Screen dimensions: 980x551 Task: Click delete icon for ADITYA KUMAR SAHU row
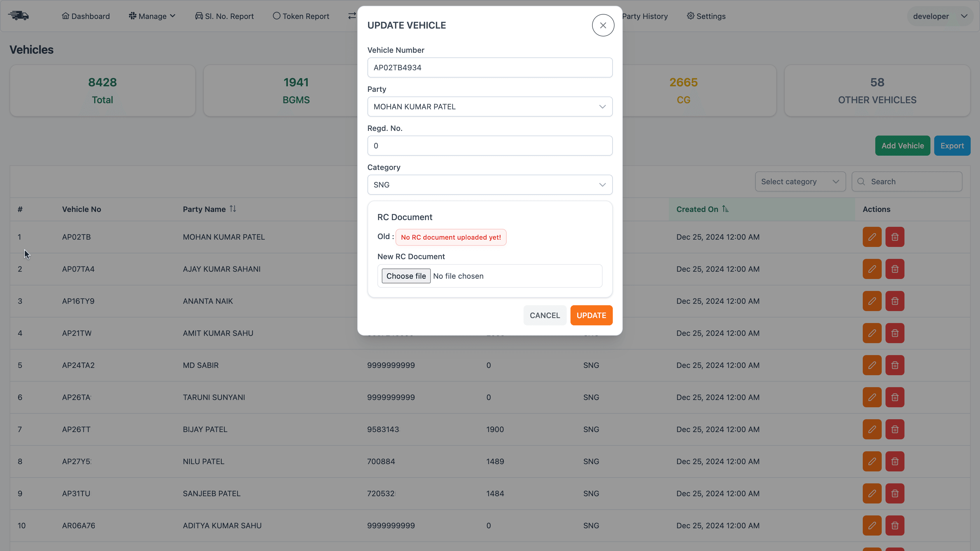[895, 526]
